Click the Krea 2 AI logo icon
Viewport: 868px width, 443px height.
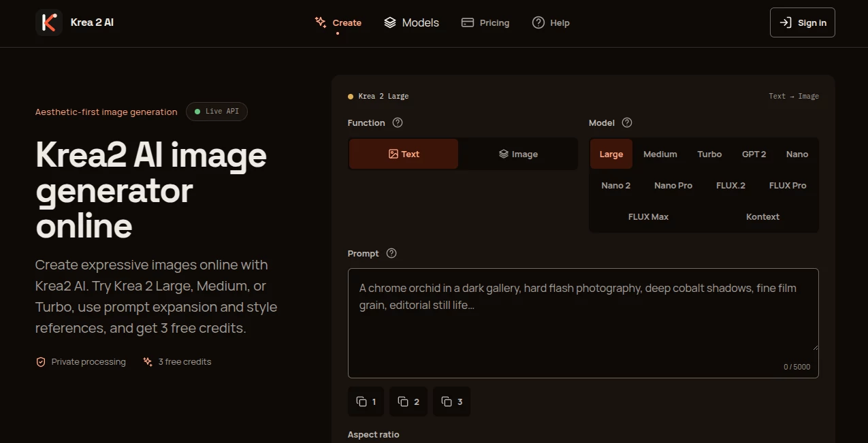tap(49, 22)
